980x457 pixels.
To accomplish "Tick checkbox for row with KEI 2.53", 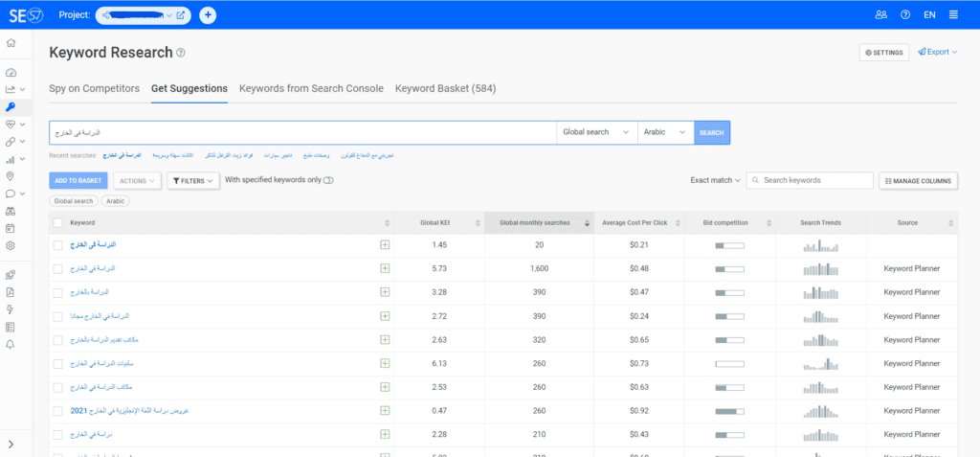I will [58, 387].
